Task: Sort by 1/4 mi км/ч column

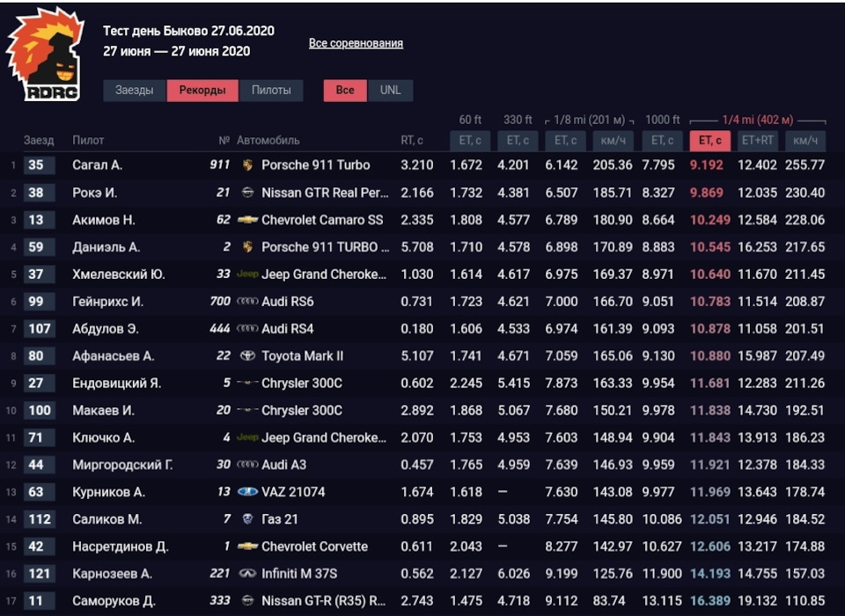Action: coord(805,141)
